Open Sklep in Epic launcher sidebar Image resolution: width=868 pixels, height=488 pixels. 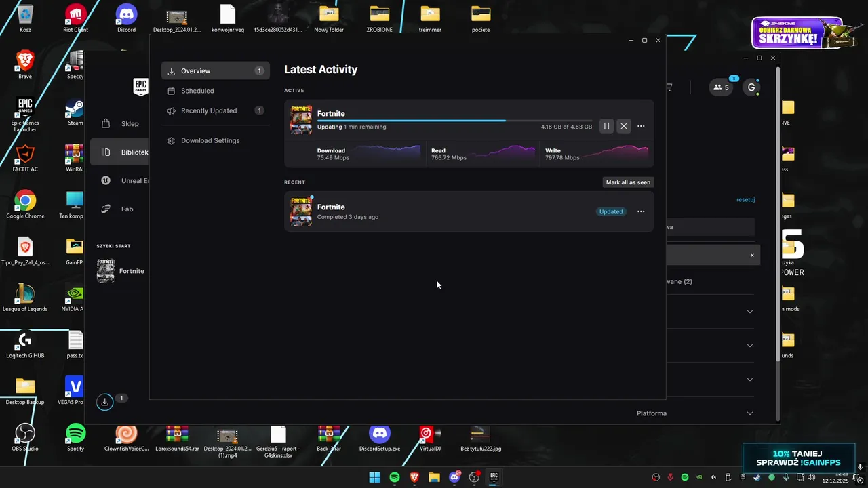pyautogui.click(x=121, y=123)
